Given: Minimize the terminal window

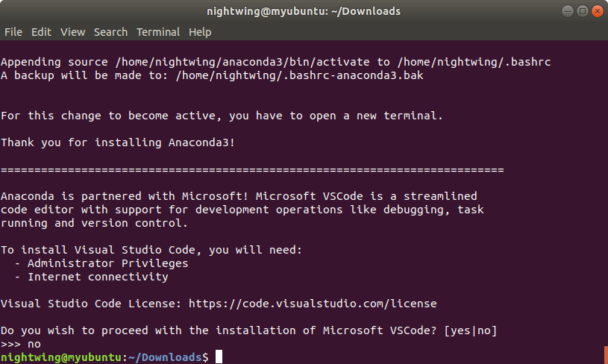Looking at the screenshot, I should tap(567, 11).
